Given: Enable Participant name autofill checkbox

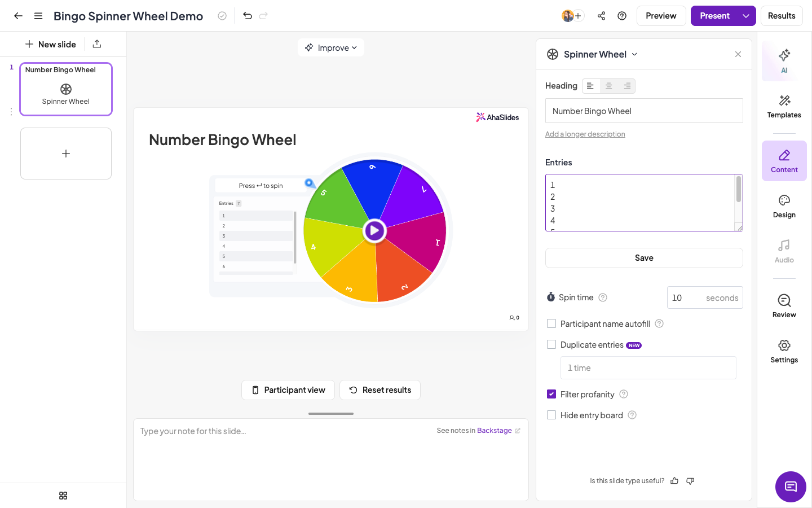Looking at the screenshot, I should [551, 323].
